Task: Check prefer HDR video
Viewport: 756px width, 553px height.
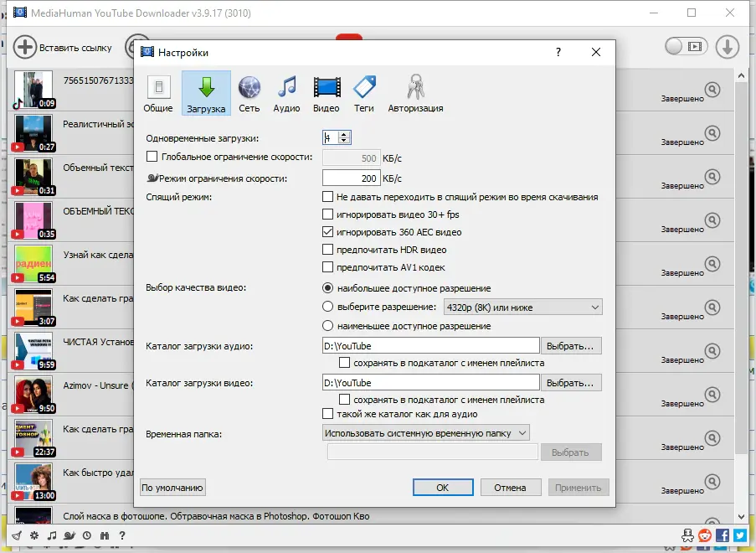Action: tap(327, 250)
